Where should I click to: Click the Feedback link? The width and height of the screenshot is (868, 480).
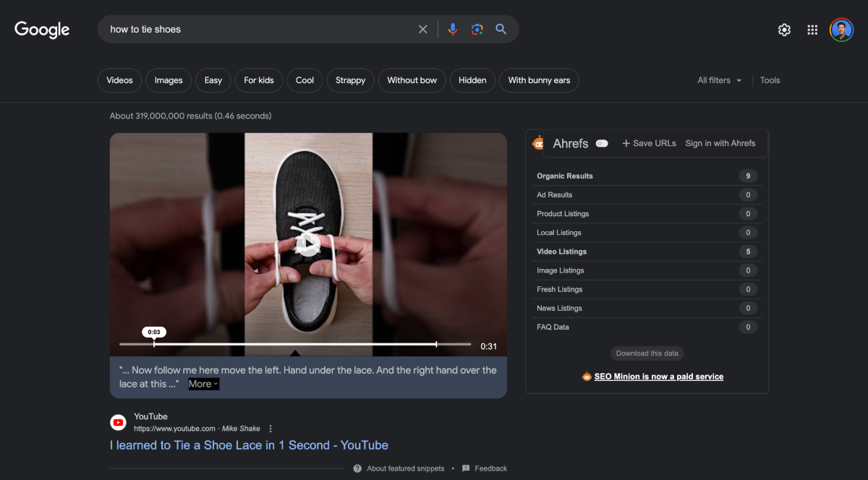pos(491,468)
